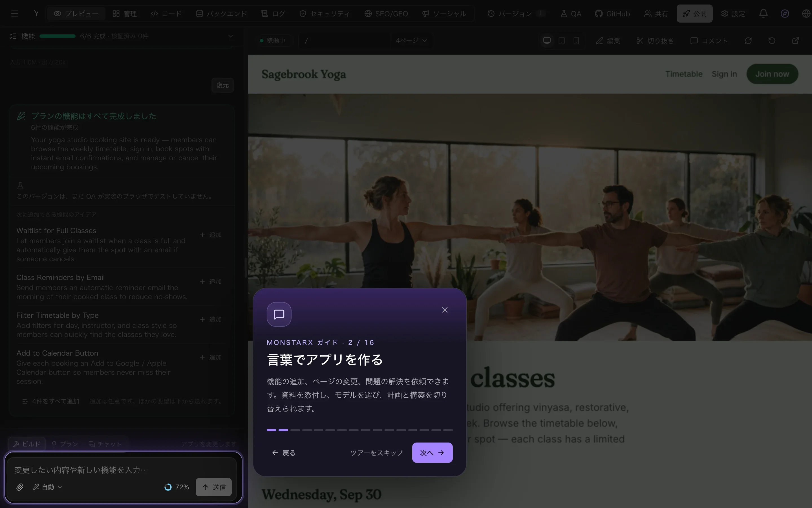812x508 pixels.
Task: Expand the 機能 features progress panel
Action: tap(230, 36)
